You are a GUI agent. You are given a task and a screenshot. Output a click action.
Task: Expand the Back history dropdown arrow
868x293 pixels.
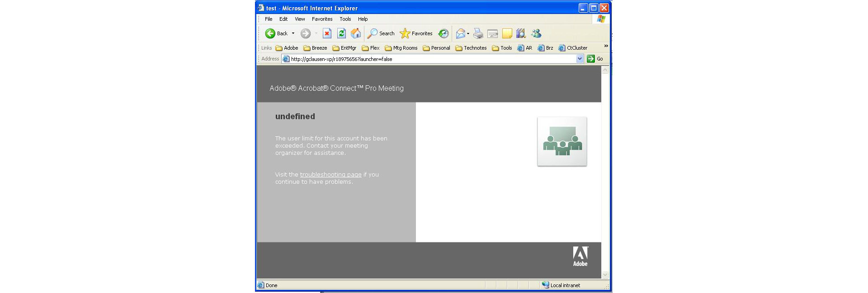pos(293,33)
